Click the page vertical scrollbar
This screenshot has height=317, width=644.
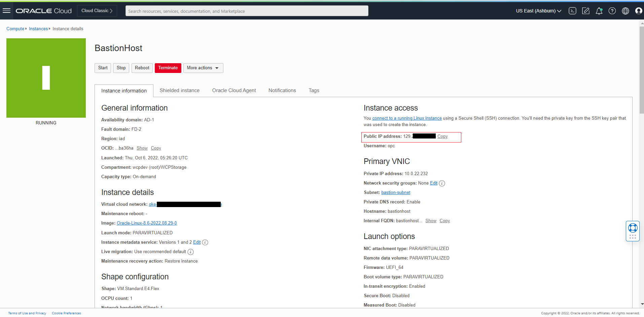[x=642, y=70]
